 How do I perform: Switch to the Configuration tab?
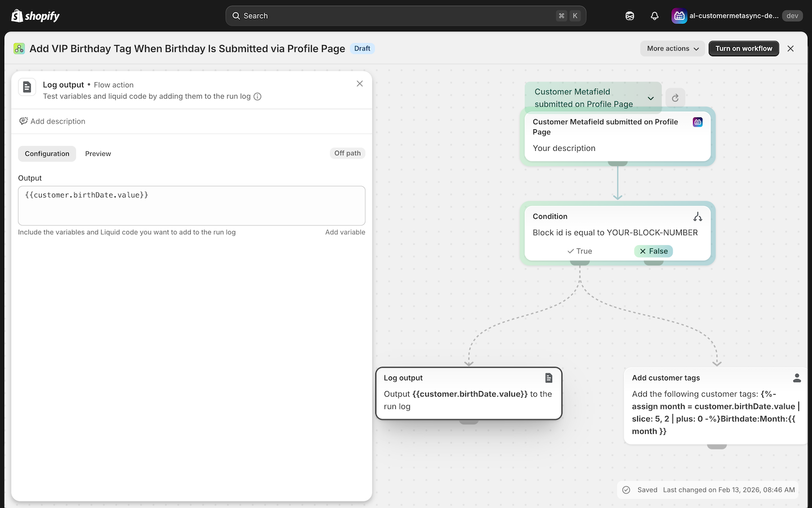(x=47, y=153)
